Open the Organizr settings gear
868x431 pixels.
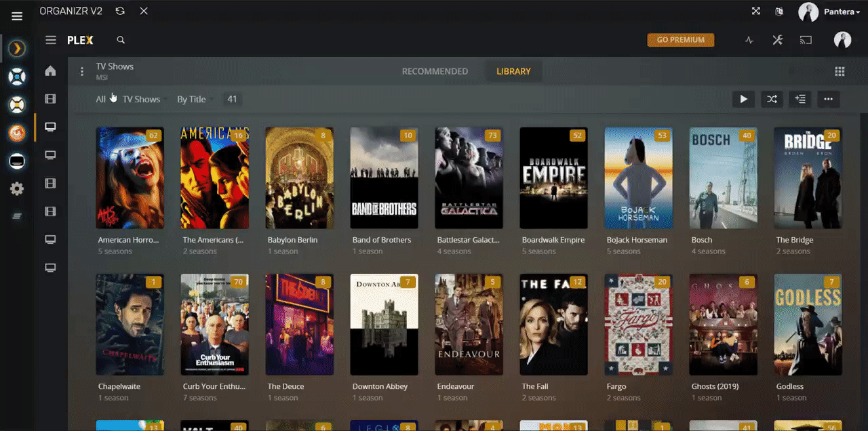click(17, 189)
